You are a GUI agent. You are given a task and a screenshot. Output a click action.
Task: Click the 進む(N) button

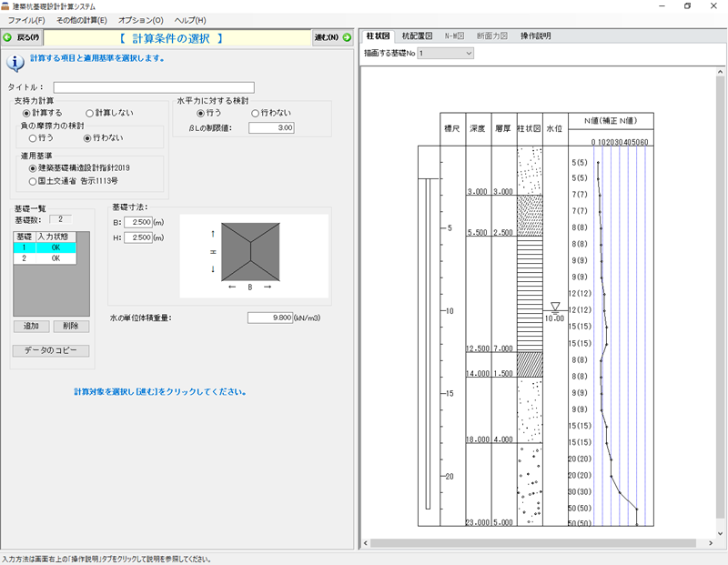click(x=332, y=37)
